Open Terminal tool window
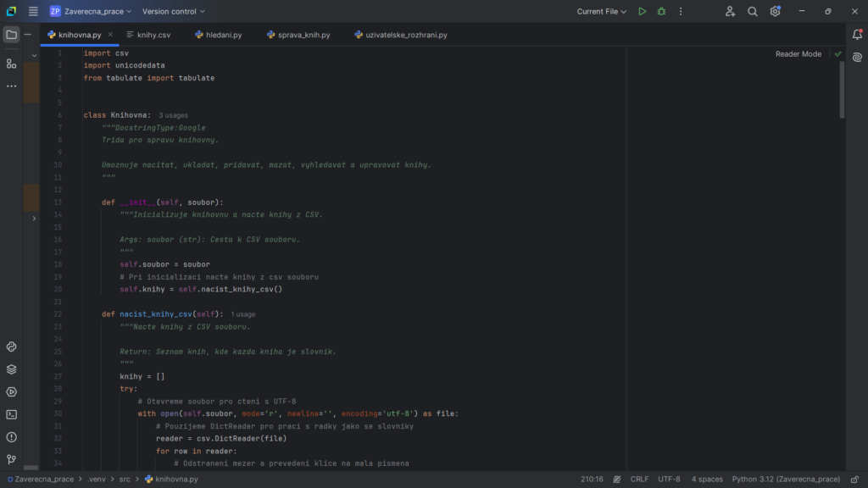 click(11, 414)
